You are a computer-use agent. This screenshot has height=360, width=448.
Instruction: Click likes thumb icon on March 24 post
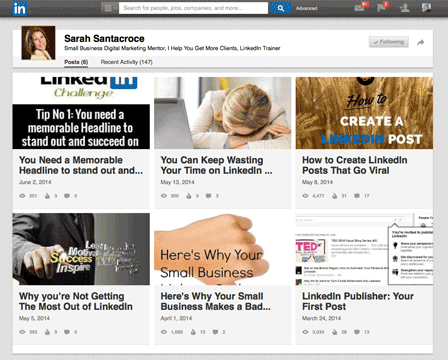point(335,332)
